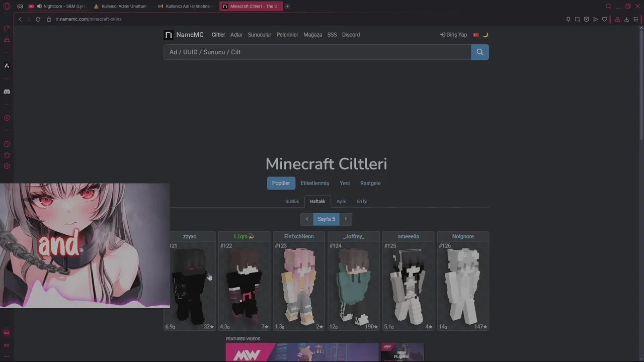Image resolution: width=644 pixels, height=362 pixels.
Task: Go to previous page with left chevron
Action: coord(307,219)
